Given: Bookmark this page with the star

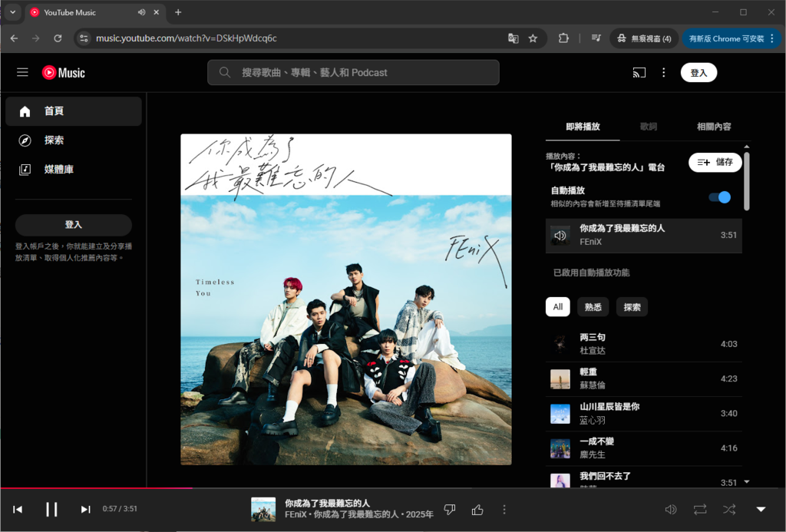Looking at the screenshot, I should click(533, 38).
